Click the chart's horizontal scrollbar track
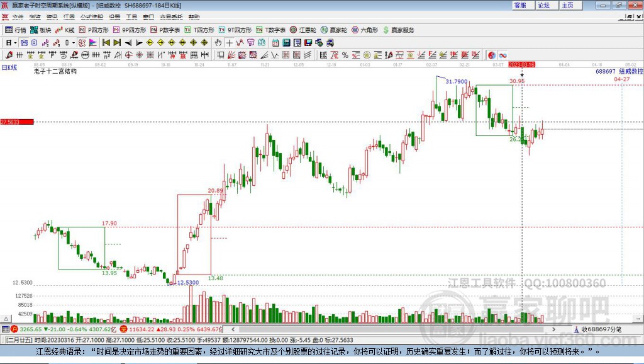 (394, 329)
